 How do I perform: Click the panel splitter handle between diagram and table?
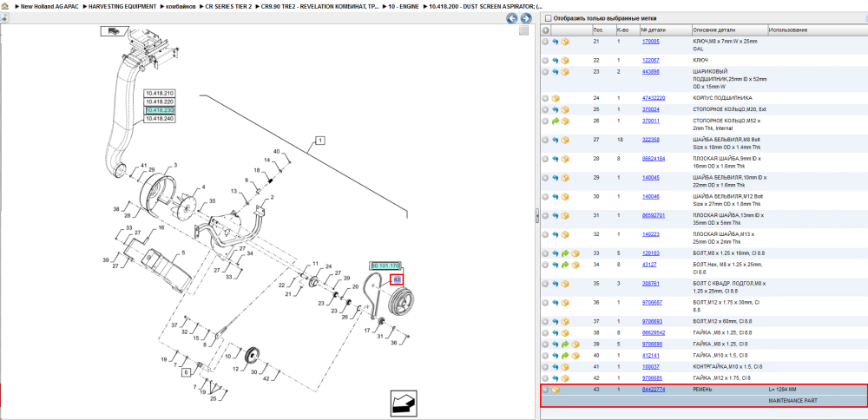point(537,216)
